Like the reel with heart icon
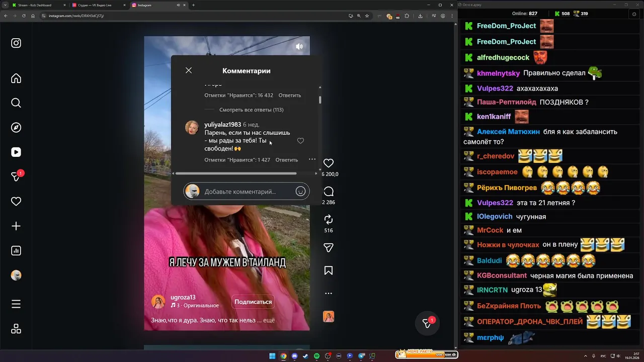This screenshot has width=644, height=362. click(x=329, y=163)
